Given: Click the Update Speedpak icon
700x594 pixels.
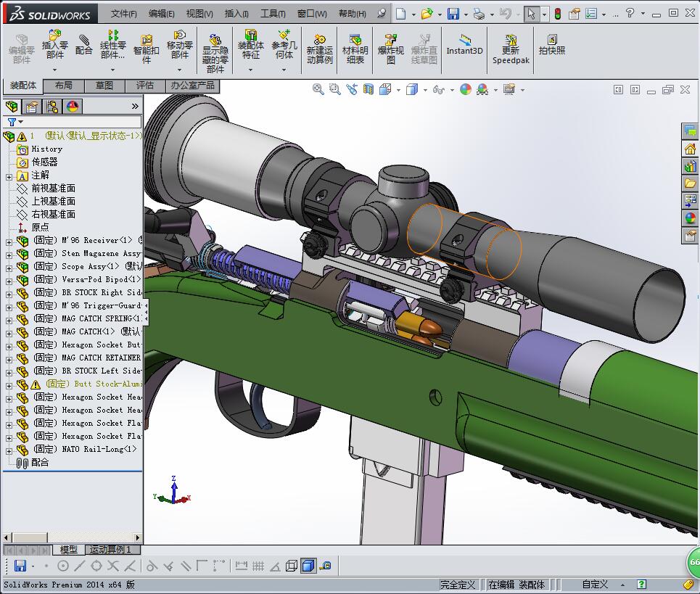Looking at the screenshot, I should coord(511,49).
